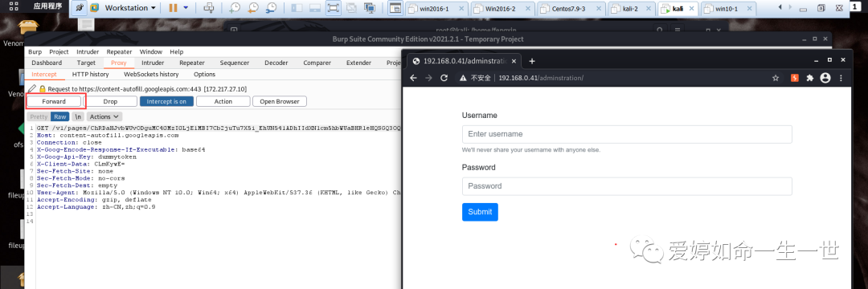Switch to the Win2016-2 VM tab

point(503,9)
